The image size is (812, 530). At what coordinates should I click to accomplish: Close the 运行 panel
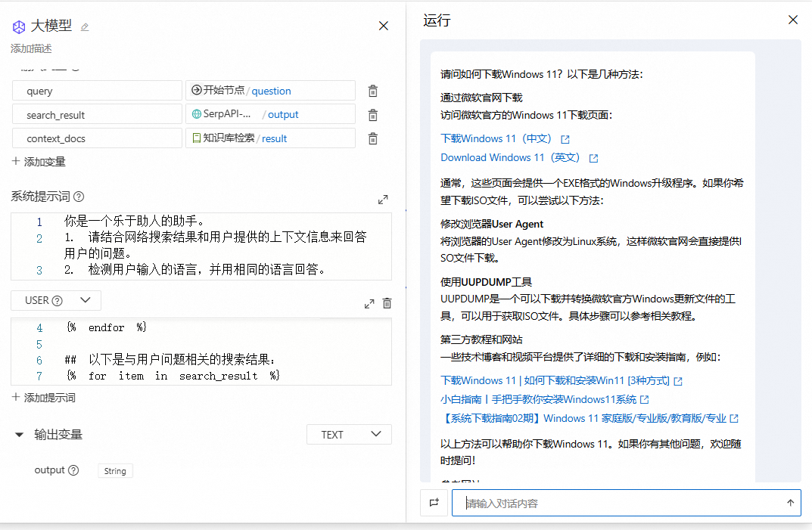pyautogui.click(x=792, y=20)
